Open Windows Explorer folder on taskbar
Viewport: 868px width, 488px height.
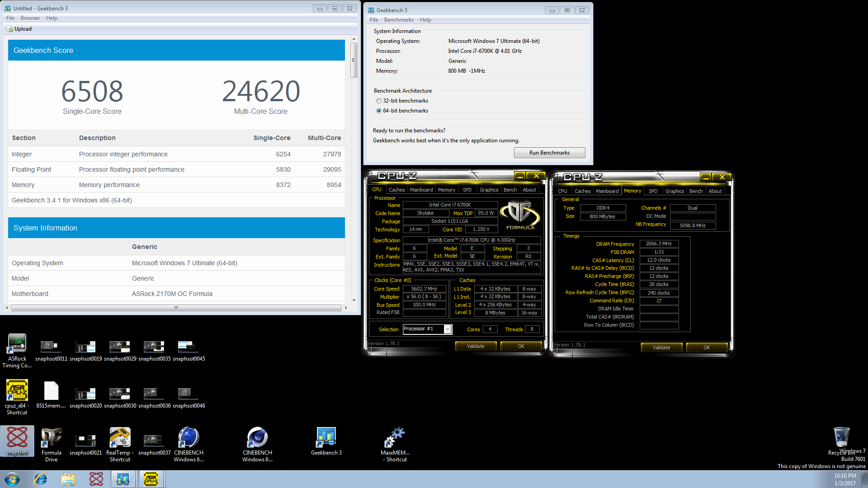(68, 479)
